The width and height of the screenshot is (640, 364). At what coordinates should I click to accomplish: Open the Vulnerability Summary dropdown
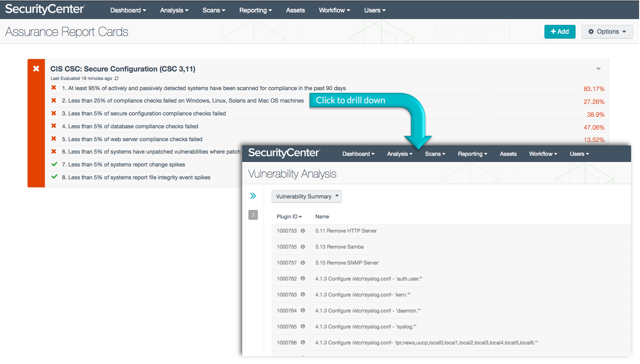tap(307, 196)
